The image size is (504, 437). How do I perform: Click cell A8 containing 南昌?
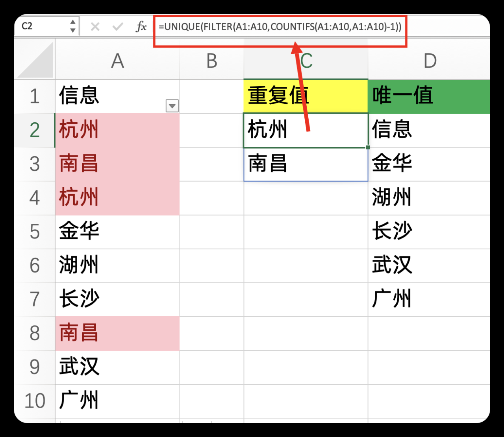coord(117,333)
